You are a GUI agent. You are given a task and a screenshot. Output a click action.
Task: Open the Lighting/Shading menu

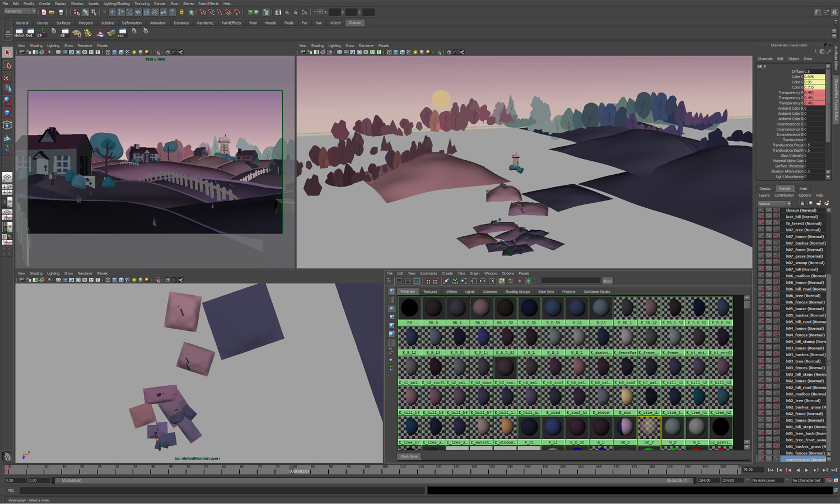click(116, 3)
